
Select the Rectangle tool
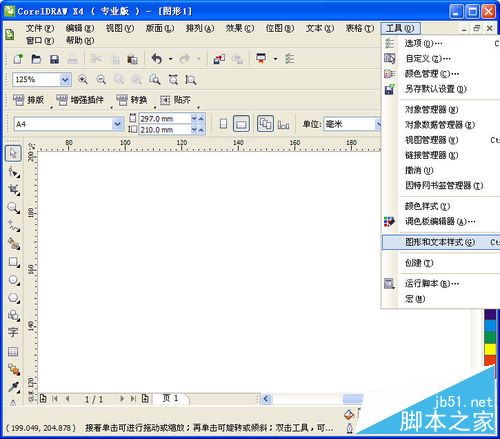pos(14,262)
